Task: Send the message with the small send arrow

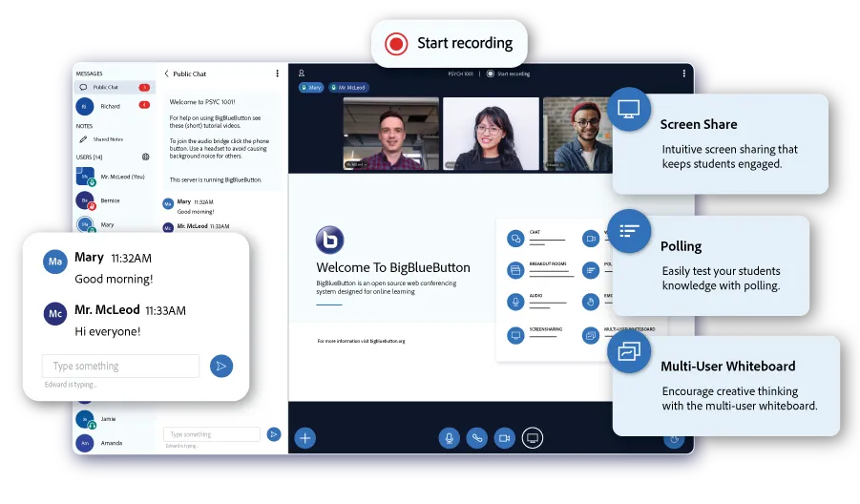Action: [274, 434]
